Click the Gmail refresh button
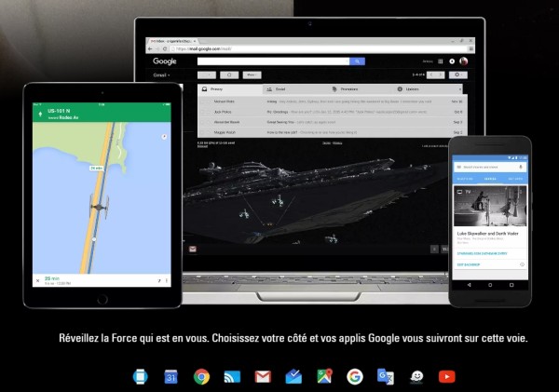Viewport: 559px width, 392px height. click(x=229, y=74)
